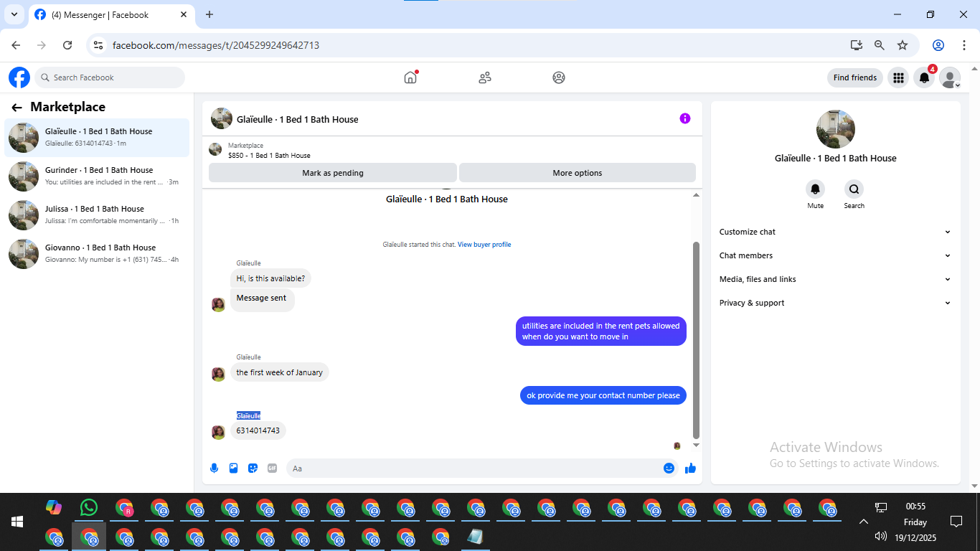
Task: Open Chrome profile icon in the toolbar
Action: coord(938,45)
